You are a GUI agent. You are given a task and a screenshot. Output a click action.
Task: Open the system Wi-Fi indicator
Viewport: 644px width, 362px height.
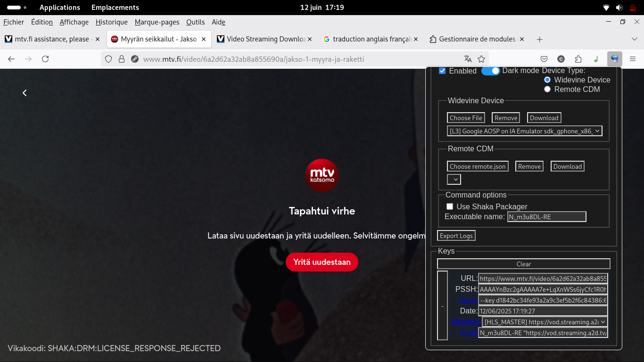[606, 8]
